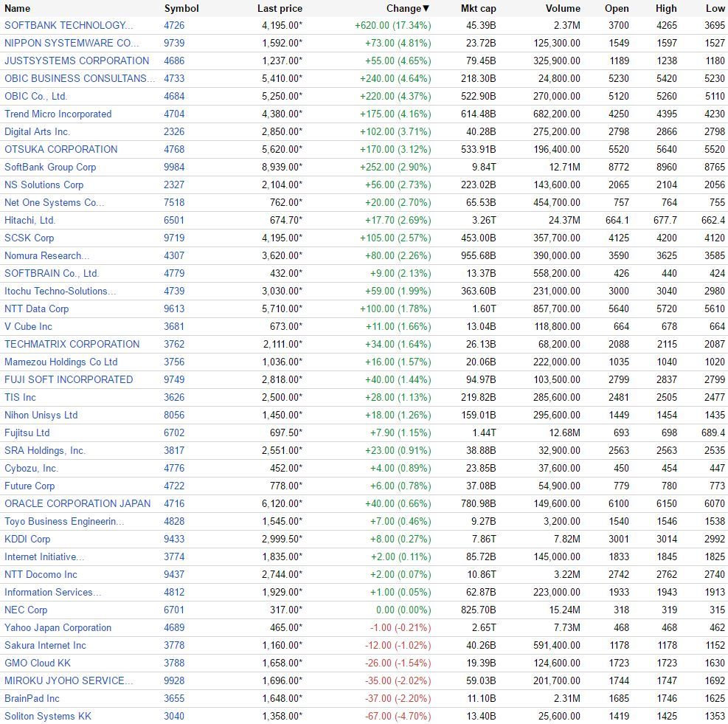Click symbol 4689 link
Screen dimensions: 728x724
[x=174, y=627]
